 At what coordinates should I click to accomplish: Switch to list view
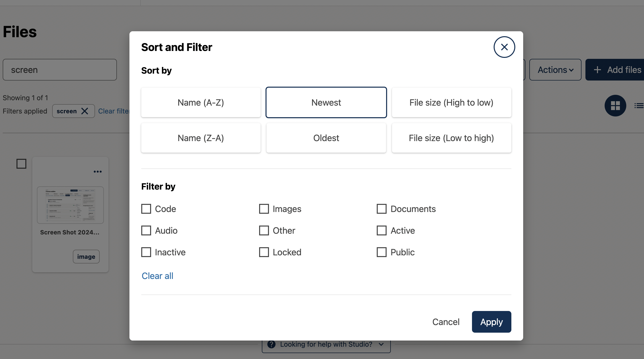pos(639,106)
